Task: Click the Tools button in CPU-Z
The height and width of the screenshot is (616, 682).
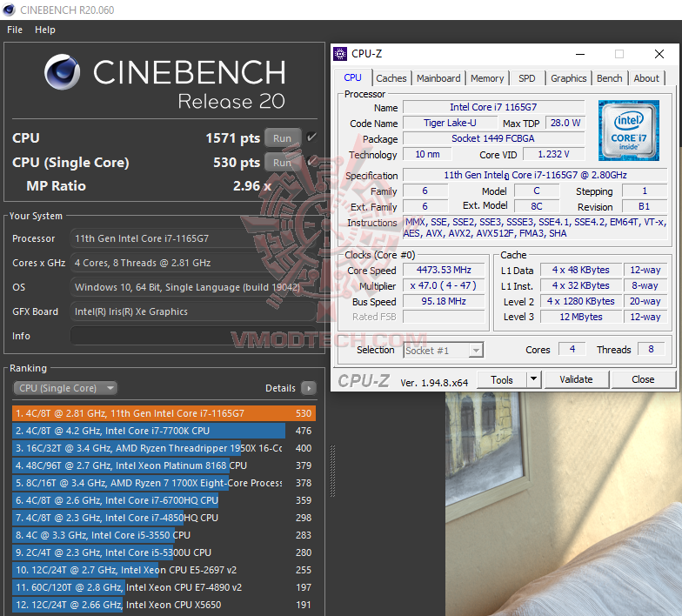Action: coord(502,379)
